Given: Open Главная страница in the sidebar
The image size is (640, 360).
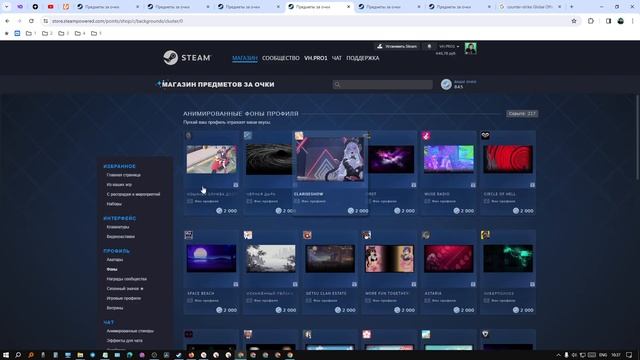Looking at the screenshot, I should coord(124,175).
